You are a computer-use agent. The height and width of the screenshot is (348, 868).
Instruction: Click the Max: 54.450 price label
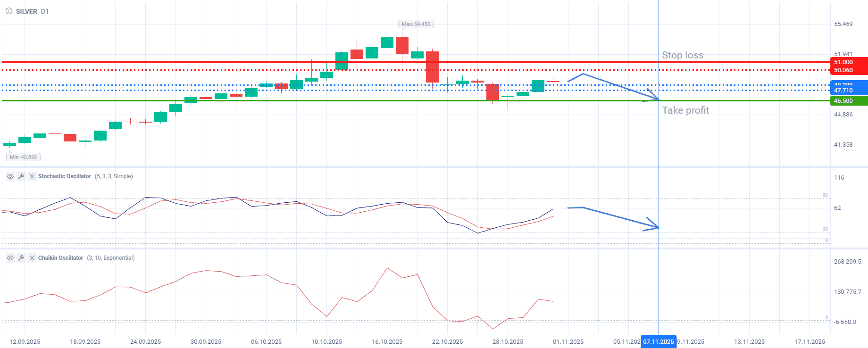(416, 24)
